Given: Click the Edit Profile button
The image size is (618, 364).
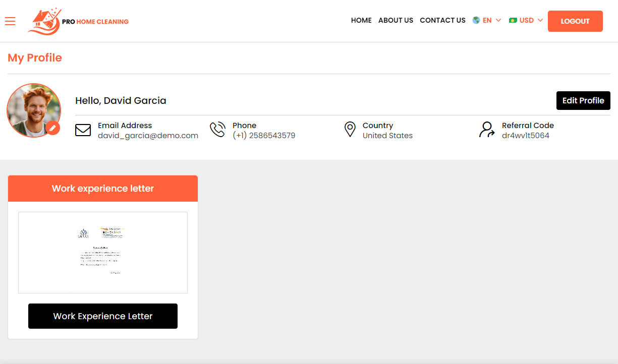Looking at the screenshot, I should [583, 100].
